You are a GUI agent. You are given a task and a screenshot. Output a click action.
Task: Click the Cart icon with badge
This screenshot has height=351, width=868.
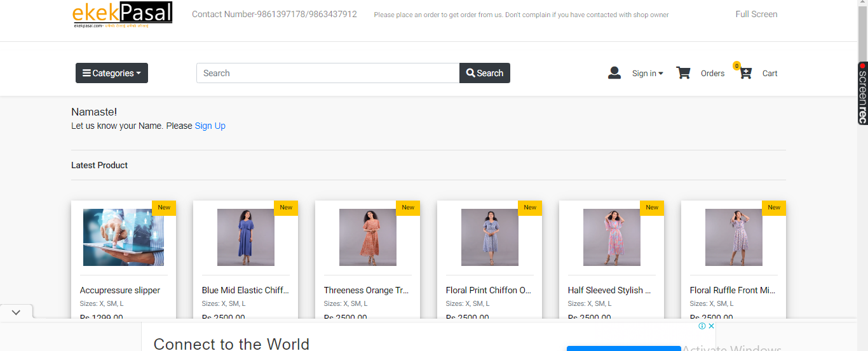click(x=746, y=73)
